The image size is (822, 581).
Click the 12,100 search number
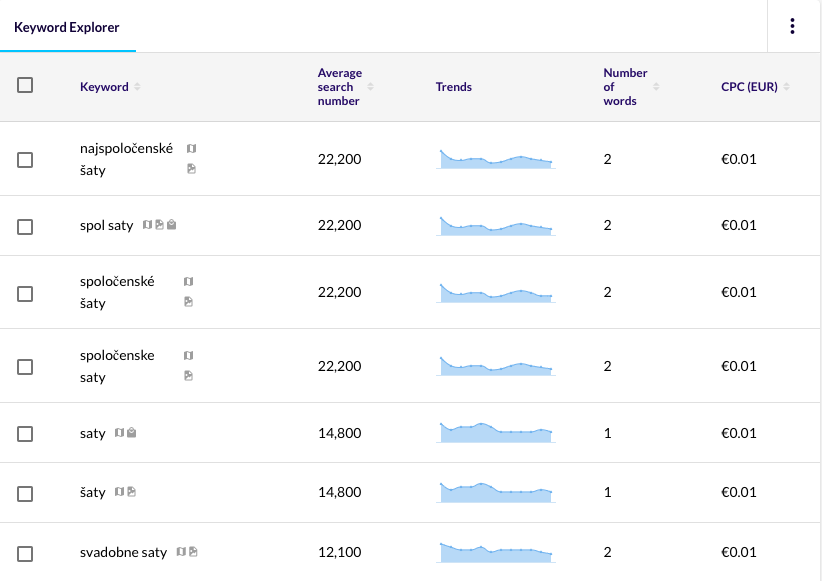[x=339, y=552]
